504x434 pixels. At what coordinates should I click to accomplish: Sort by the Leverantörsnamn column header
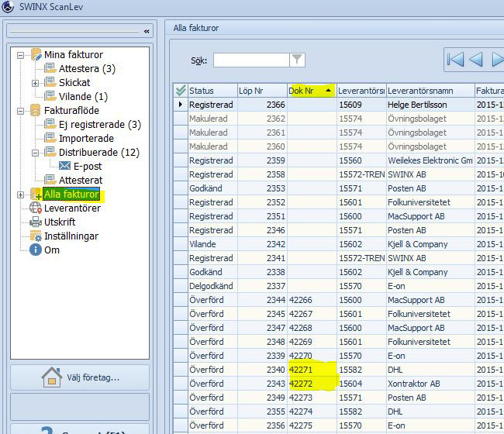(x=430, y=91)
